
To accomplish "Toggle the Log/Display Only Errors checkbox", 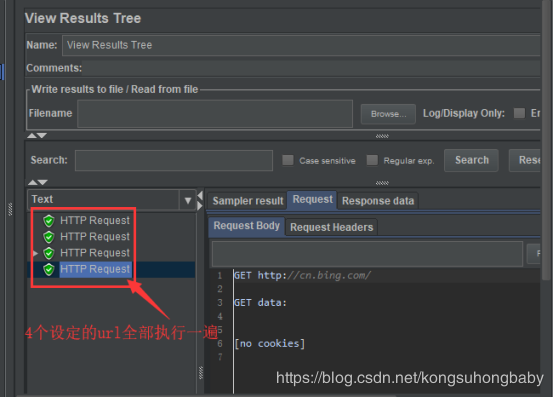I will click(519, 113).
